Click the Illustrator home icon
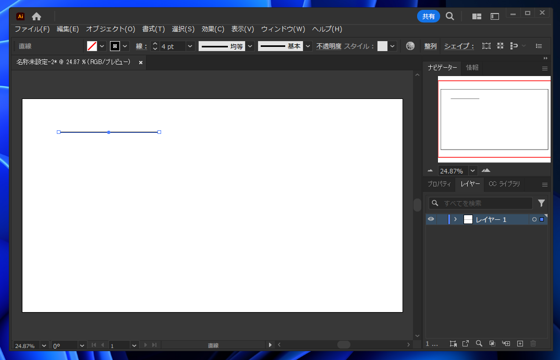 coord(36,16)
